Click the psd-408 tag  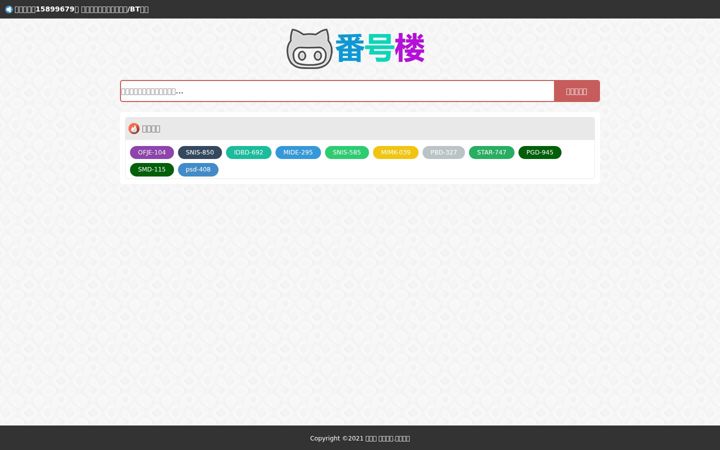point(198,169)
